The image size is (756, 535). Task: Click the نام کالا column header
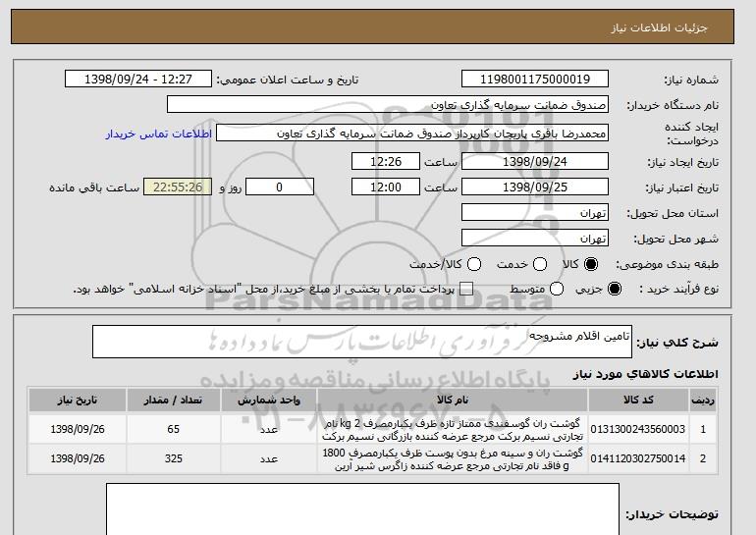453,401
